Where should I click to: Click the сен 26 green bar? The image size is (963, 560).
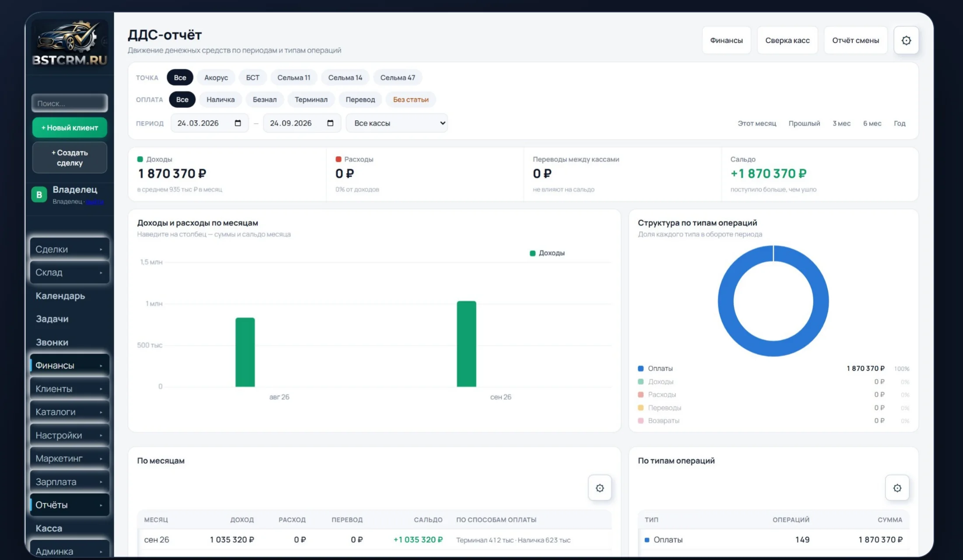[x=467, y=344]
